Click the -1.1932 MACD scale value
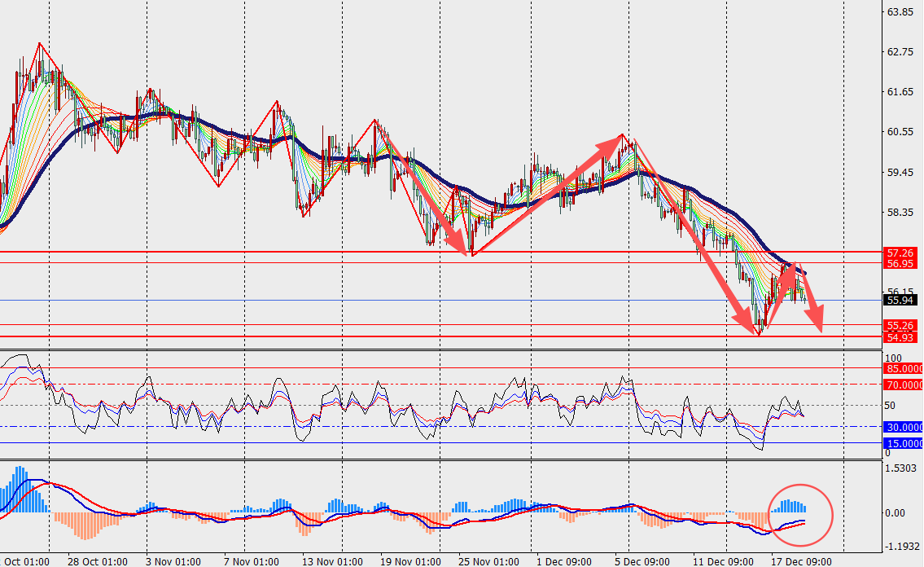The height and width of the screenshot is (567, 924). pos(900,547)
